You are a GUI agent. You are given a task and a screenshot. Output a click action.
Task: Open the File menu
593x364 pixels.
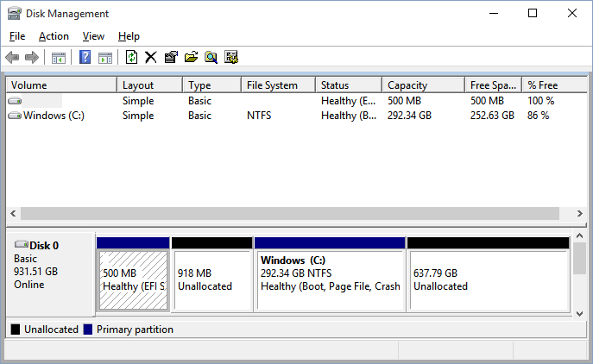coord(18,36)
